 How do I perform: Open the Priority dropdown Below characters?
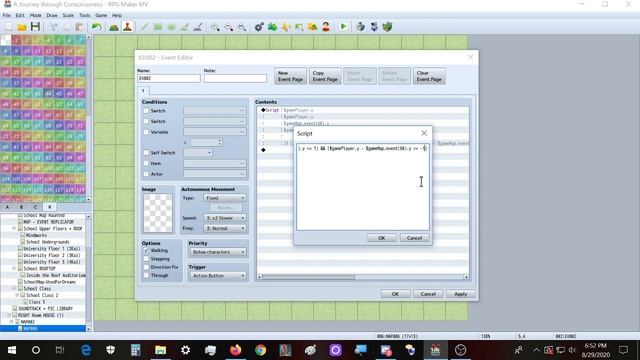tap(218, 252)
